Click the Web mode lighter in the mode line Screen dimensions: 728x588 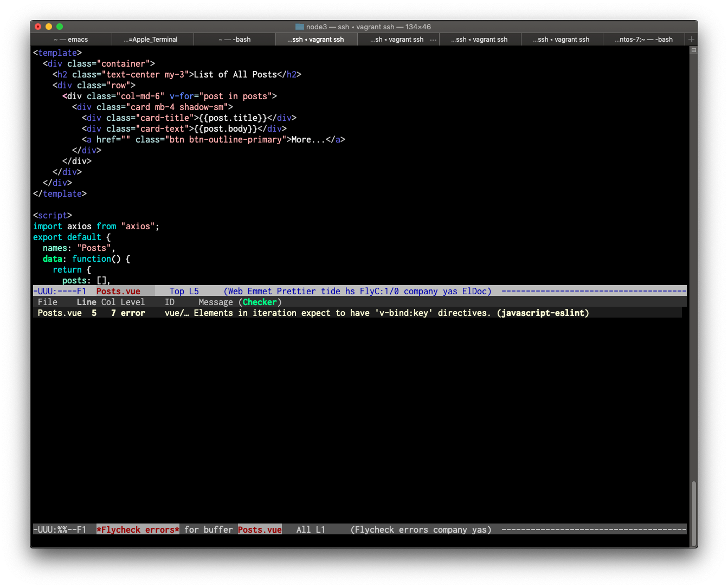234,291
